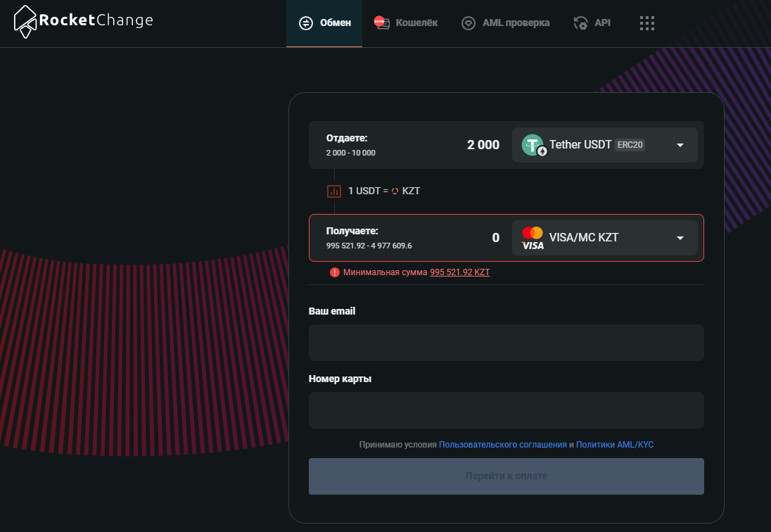Open the nine-dot grid menu
The image size is (771, 532).
[647, 23]
